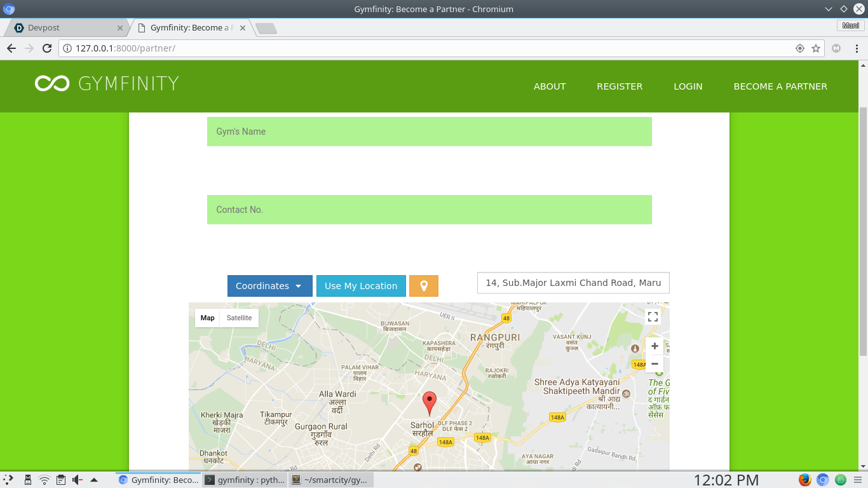Click the RANGPURI label on the map
The height and width of the screenshot is (488, 868).
pos(495,341)
